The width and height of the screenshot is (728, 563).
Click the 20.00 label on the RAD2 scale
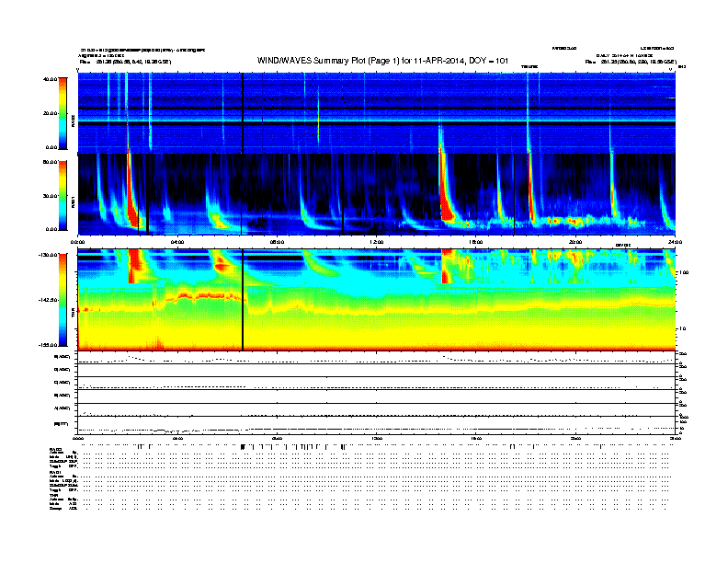coord(50,113)
